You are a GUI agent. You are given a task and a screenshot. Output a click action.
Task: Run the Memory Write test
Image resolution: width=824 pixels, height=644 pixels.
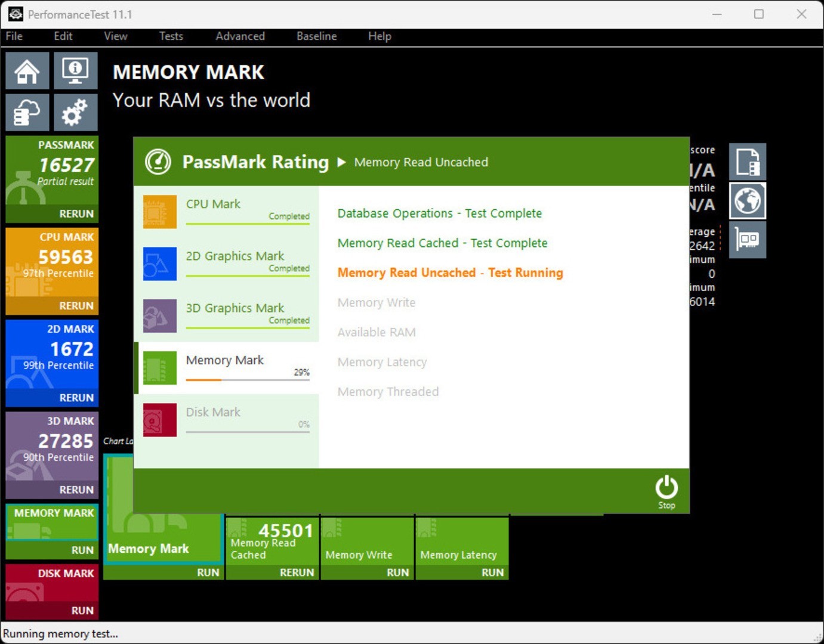398,572
